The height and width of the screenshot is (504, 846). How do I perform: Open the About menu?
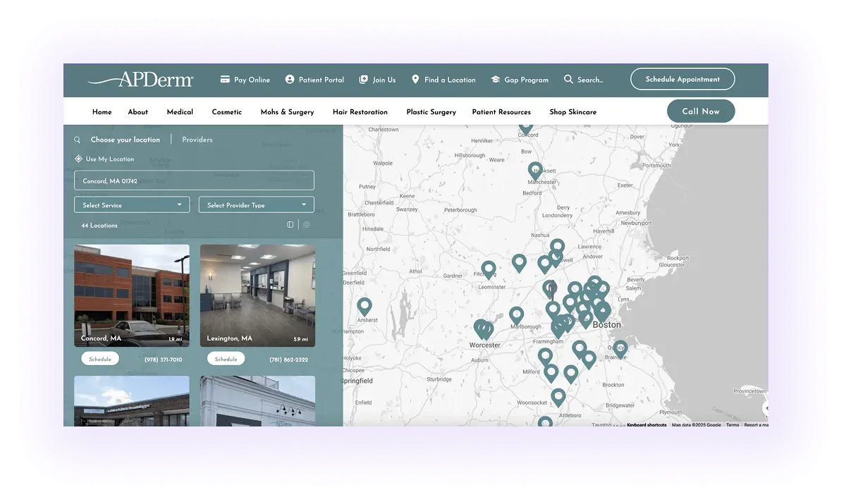[138, 111]
